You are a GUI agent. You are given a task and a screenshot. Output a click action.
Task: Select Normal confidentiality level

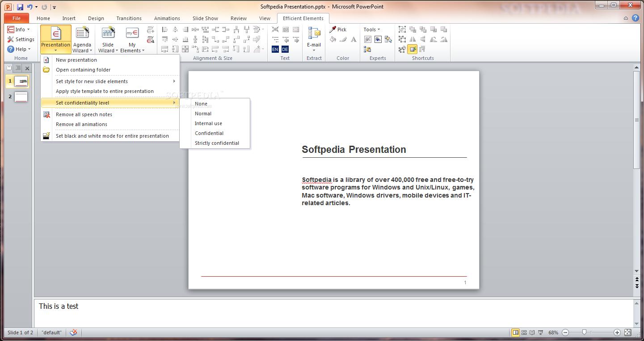tap(215, 114)
